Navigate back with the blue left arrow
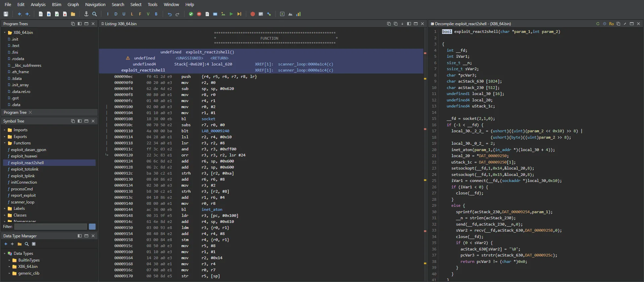The height and width of the screenshot is (282, 644). click(x=19, y=14)
